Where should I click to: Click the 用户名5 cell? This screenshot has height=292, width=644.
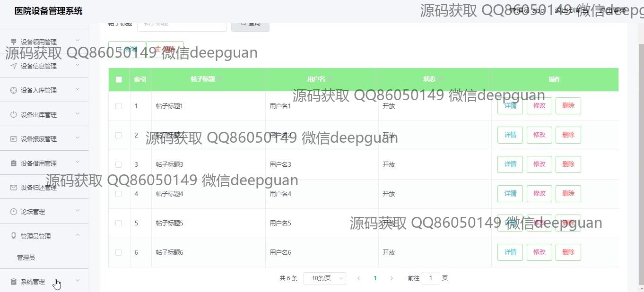(322, 223)
